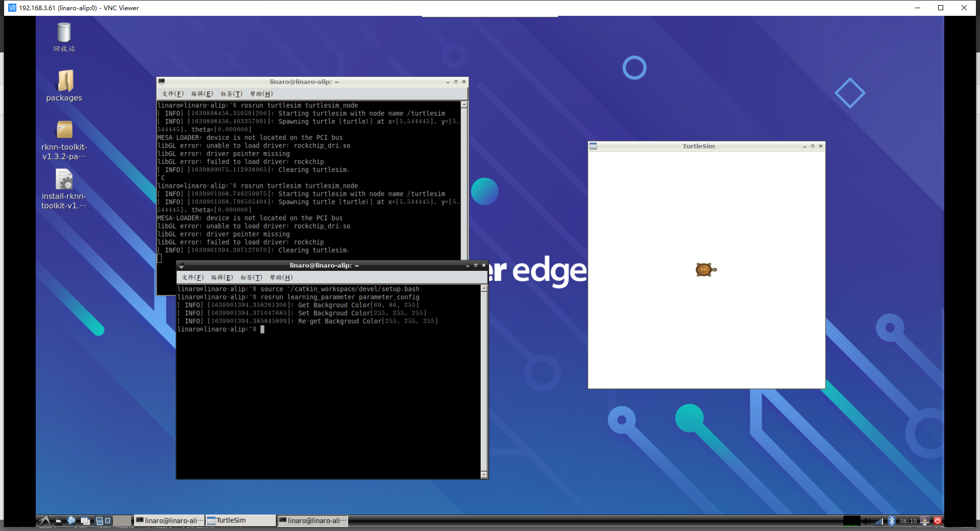Select the rknn-toolkit-v1.3.2 package icon
The image size is (980, 531).
click(x=64, y=140)
